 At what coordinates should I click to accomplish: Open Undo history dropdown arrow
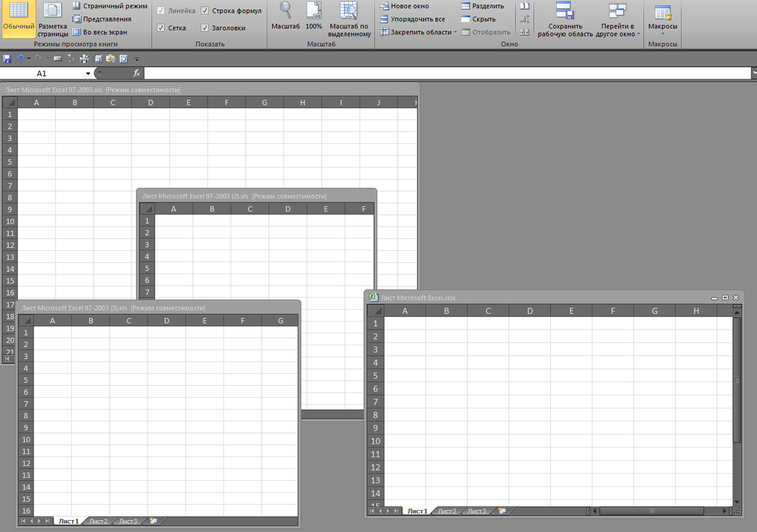pyautogui.click(x=28, y=59)
